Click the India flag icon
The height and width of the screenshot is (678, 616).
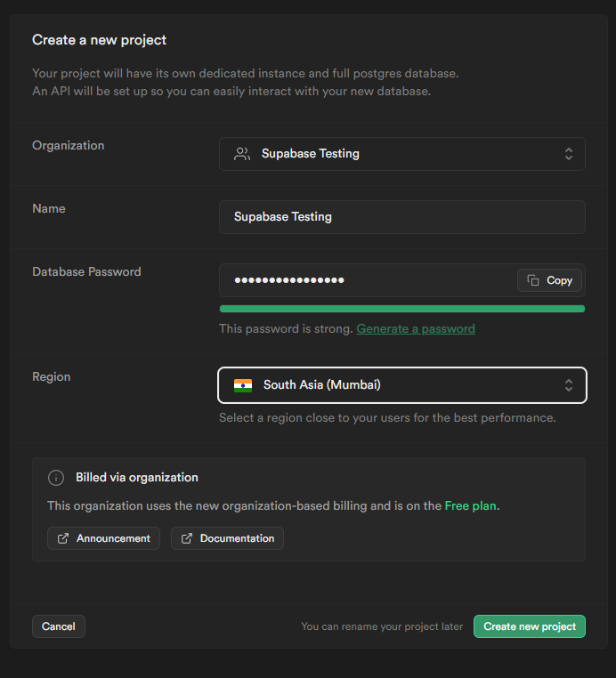pyautogui.click(x=243, y=385)
